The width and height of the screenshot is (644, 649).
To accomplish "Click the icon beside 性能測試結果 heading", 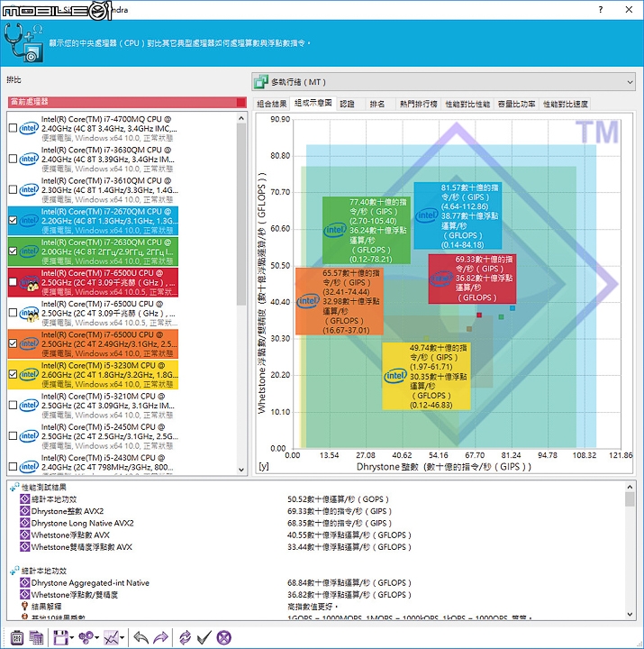I will (14, 487).
